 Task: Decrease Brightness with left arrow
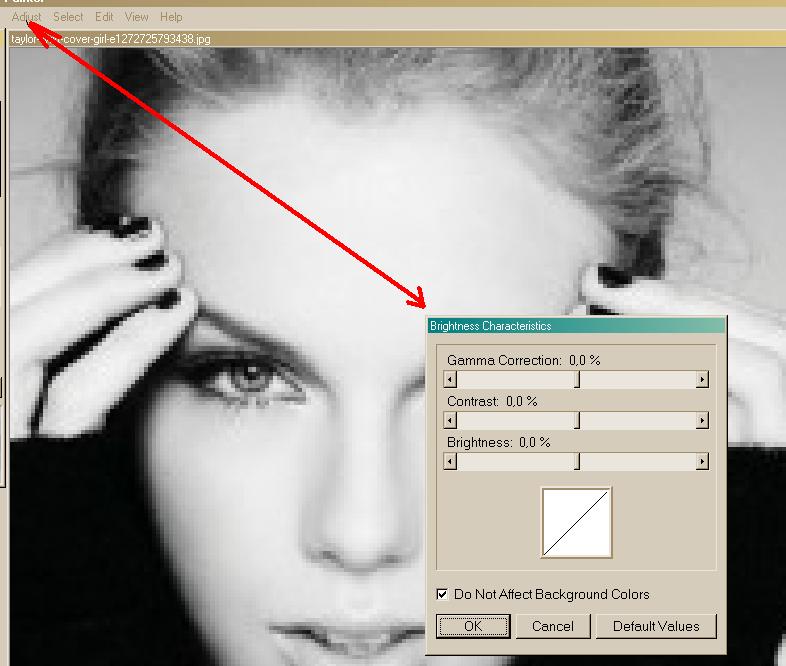pyautogui.click(x=450, y=462)
